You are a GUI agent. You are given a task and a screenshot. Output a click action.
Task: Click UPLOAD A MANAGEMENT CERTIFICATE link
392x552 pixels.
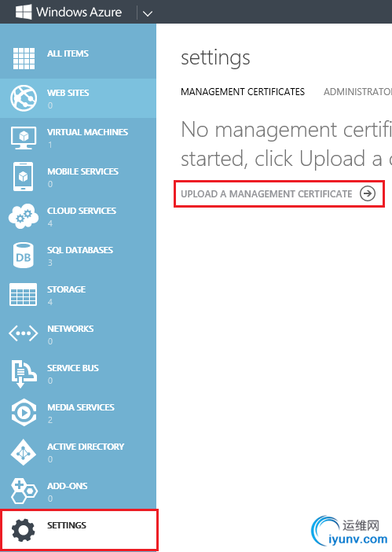(x=266, y=194)
